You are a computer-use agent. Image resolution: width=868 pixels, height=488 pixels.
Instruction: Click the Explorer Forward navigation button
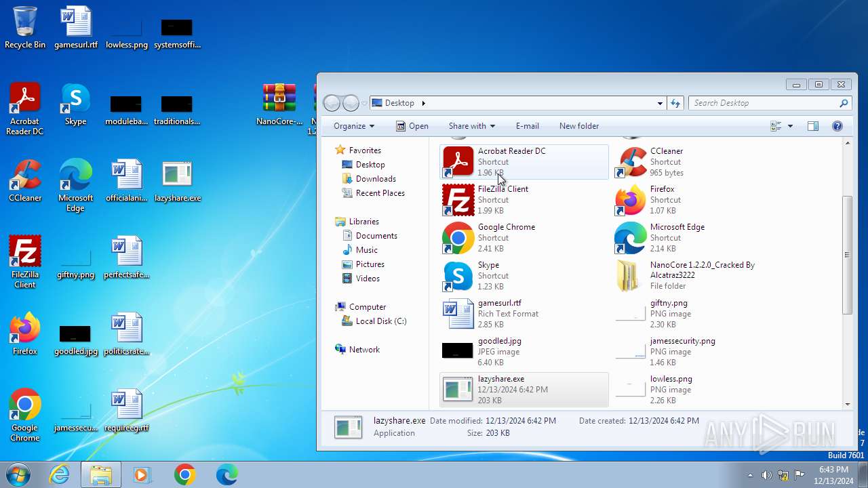tap(351, 103)
